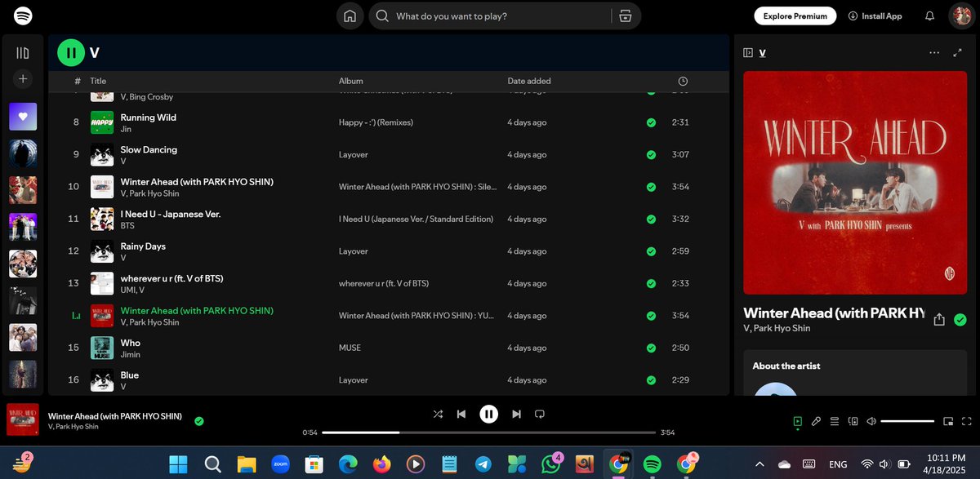Toggle liked checkmark in the Now Playing panel
The image size is (980, 479).
pyautogui.click(x=960, y=320)
